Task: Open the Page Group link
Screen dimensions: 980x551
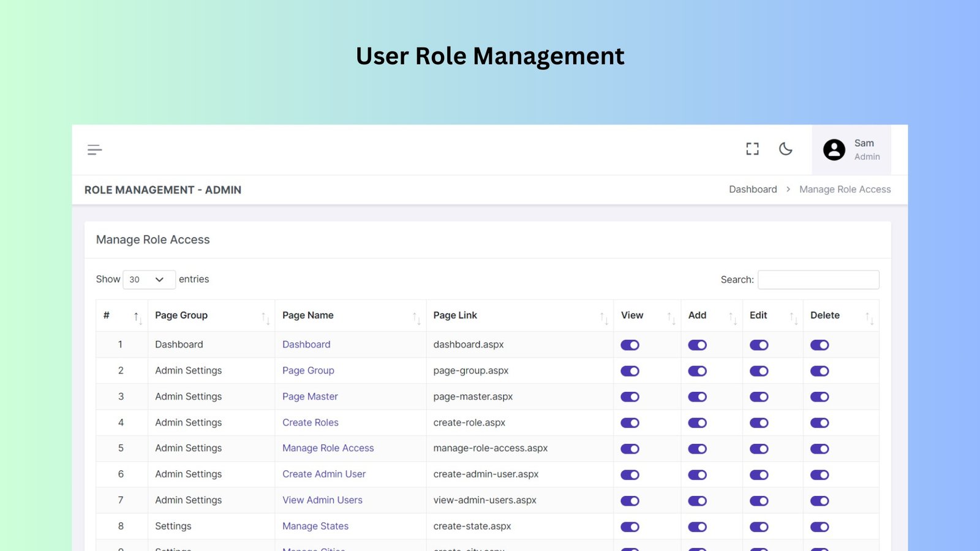Action: [308, 370]
